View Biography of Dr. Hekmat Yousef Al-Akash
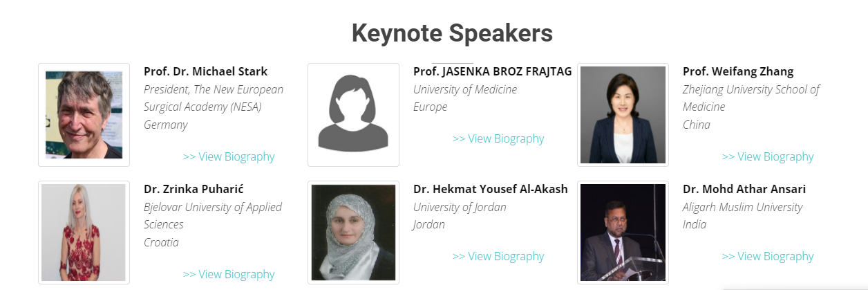The width and height of the screenshot is (868, 290). point(498,256)
